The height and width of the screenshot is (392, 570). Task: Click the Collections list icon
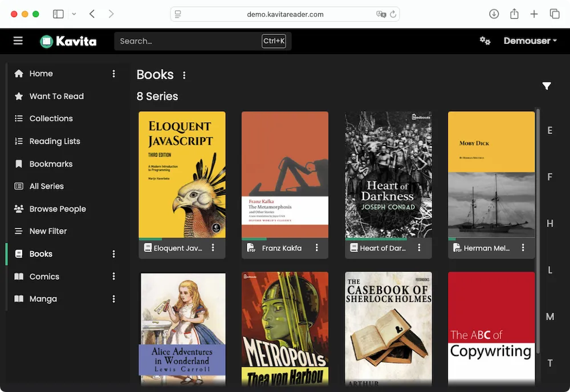[19, 119]
